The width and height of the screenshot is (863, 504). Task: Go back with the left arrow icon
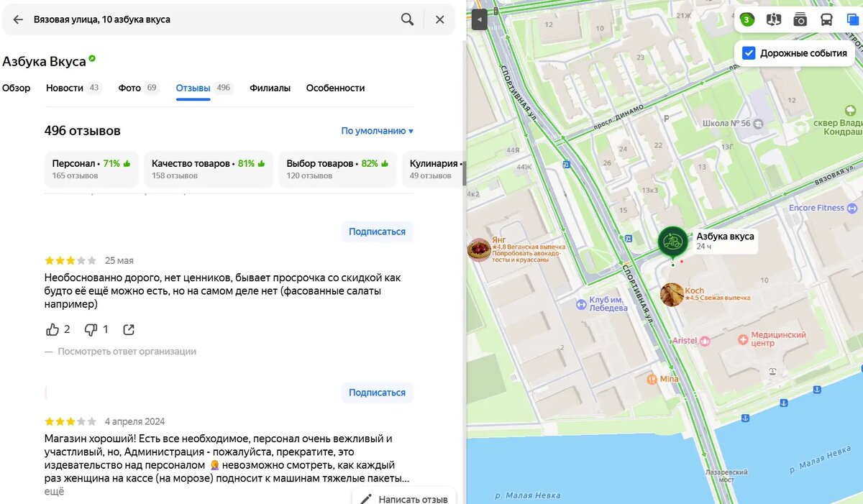click(18, 19)
